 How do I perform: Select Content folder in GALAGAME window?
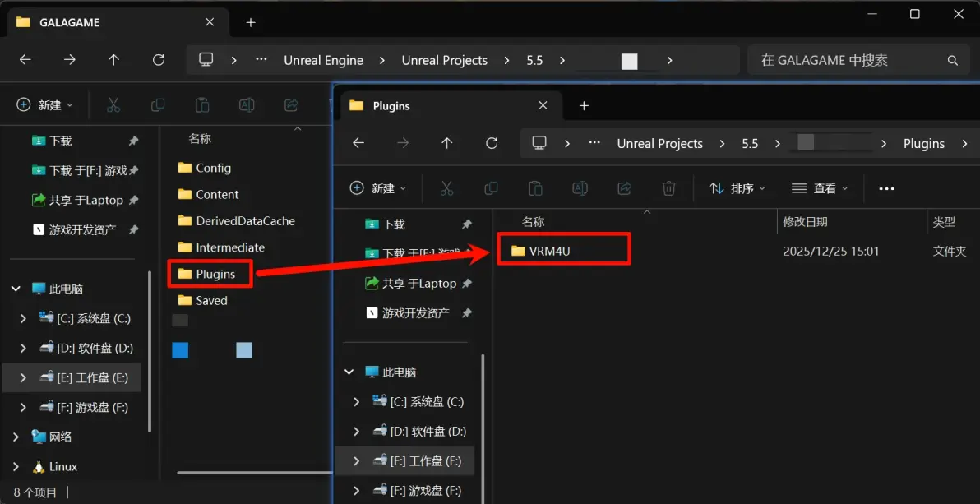209,195
